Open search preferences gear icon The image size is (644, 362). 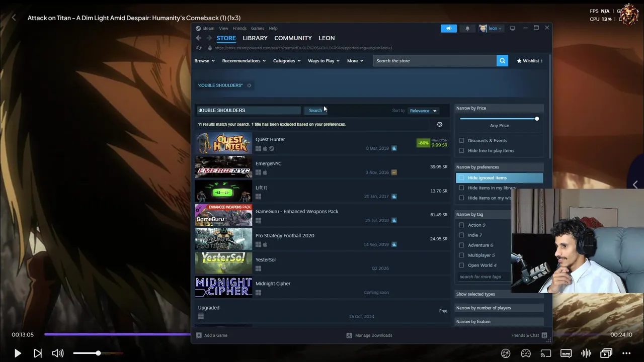pos(440,124)
